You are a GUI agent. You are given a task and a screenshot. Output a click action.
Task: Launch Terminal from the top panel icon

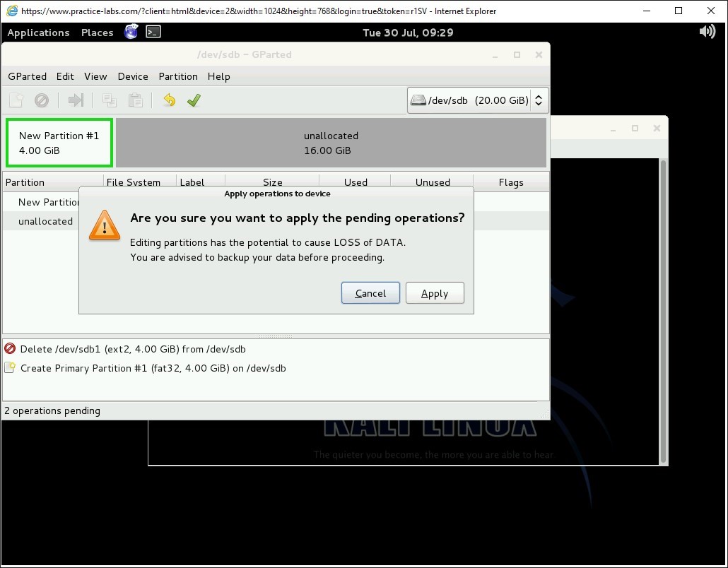coord(153,32)
